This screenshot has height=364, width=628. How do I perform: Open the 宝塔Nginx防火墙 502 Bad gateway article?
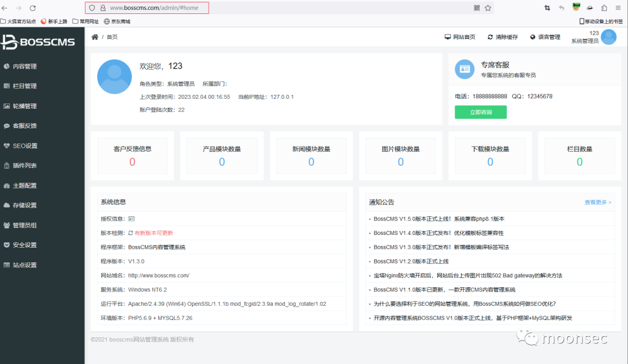[x=468, y=276]
